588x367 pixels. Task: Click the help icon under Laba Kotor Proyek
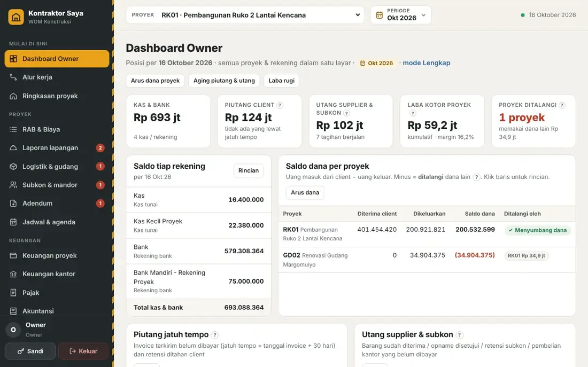[413, 113]
